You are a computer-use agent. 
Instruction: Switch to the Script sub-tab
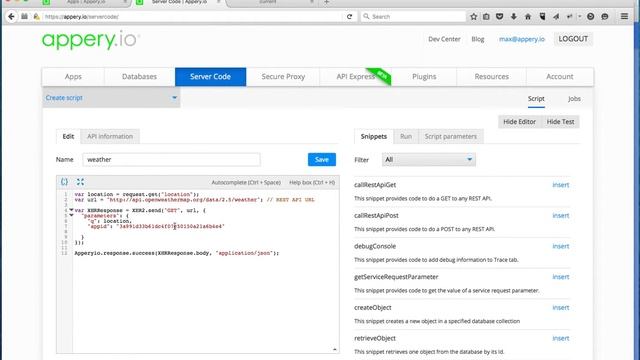536,99
